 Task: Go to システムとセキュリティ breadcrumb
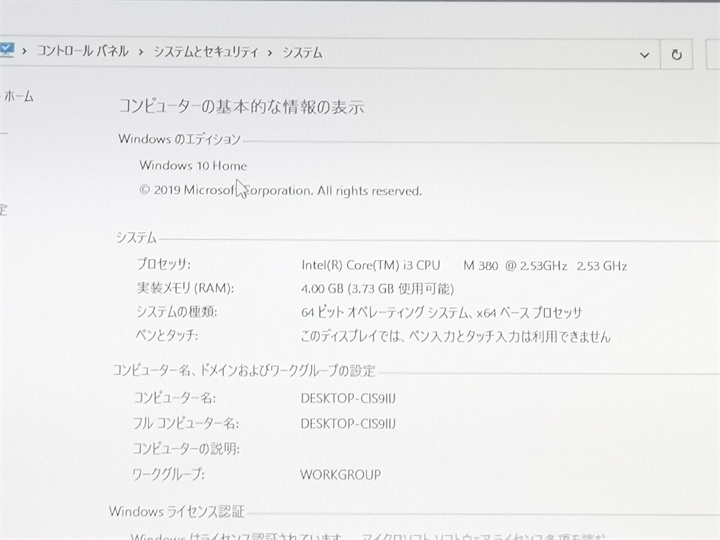[x=206, y=52]
